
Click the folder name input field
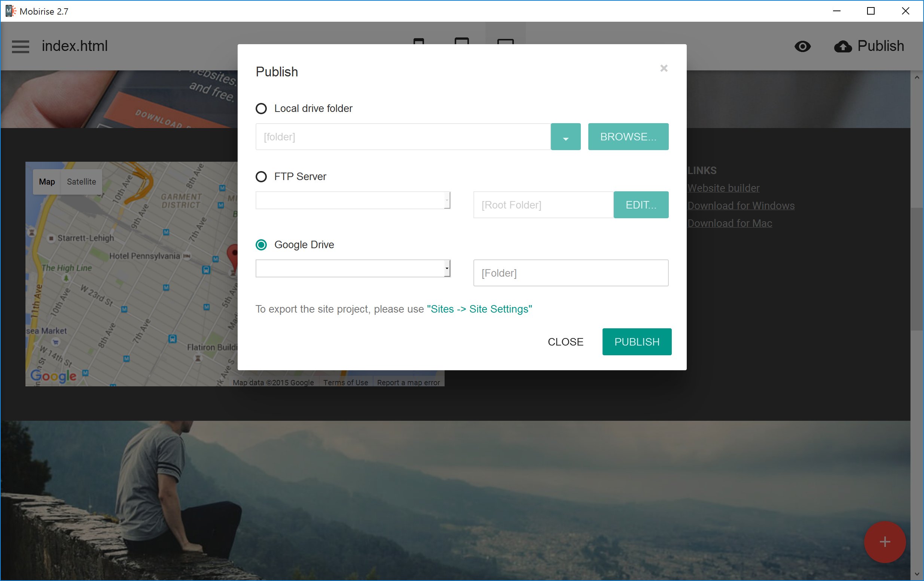pyautogui.click(x=571, y=273)
